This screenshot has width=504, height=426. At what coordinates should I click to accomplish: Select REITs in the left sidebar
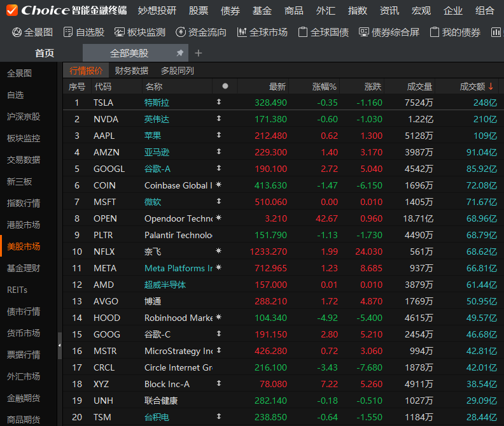tap(17, 290)
